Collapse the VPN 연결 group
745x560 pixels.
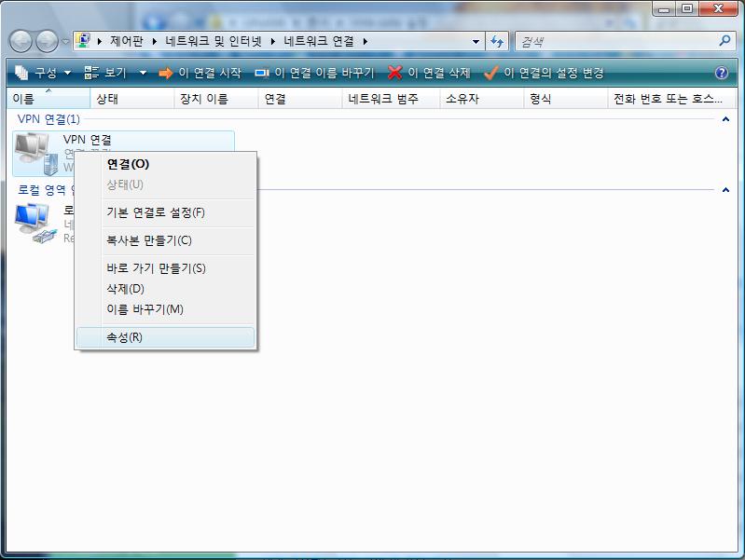pos(725,119)
